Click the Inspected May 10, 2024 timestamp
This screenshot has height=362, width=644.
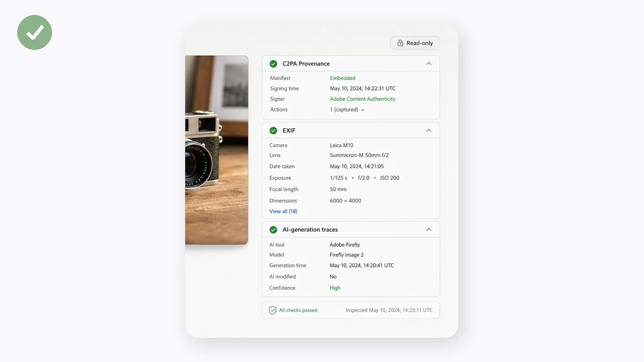389,310
